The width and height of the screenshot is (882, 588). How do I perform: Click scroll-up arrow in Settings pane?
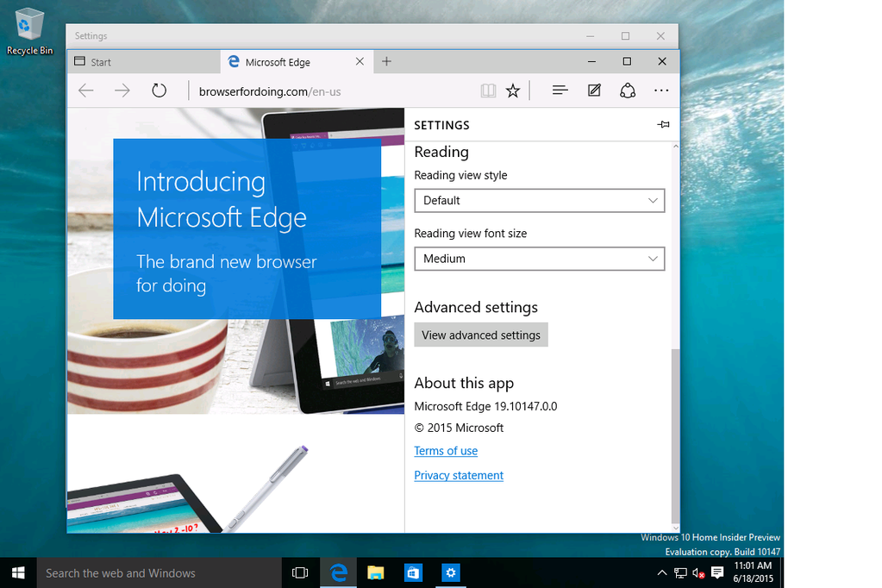pyautogui.click(x=676, y=147)
